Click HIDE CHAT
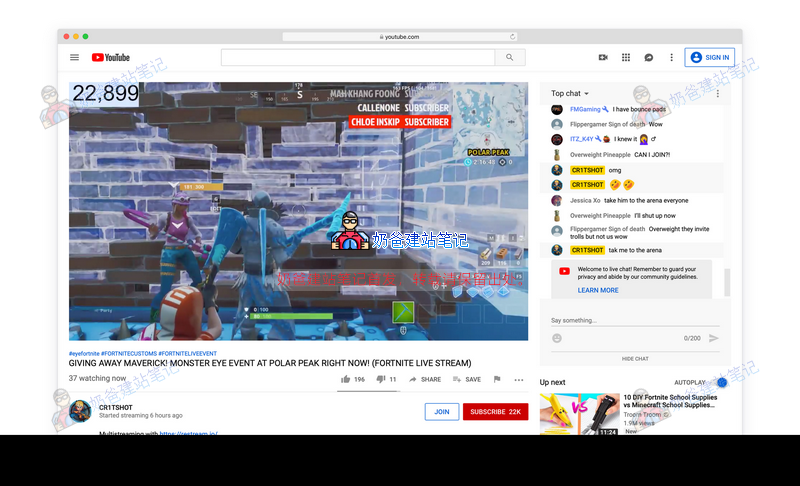Screen dimensions: 800x486 click(x=635, y=359)
